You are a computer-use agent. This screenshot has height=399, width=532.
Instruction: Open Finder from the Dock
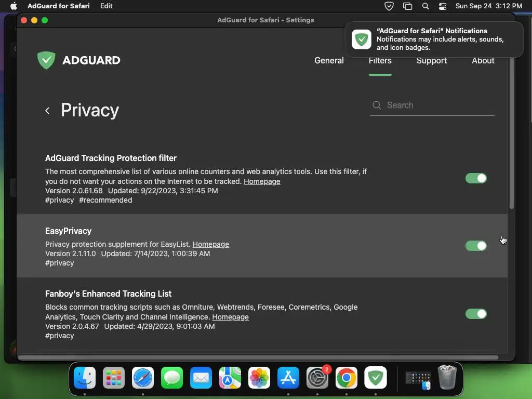(85, 378)
